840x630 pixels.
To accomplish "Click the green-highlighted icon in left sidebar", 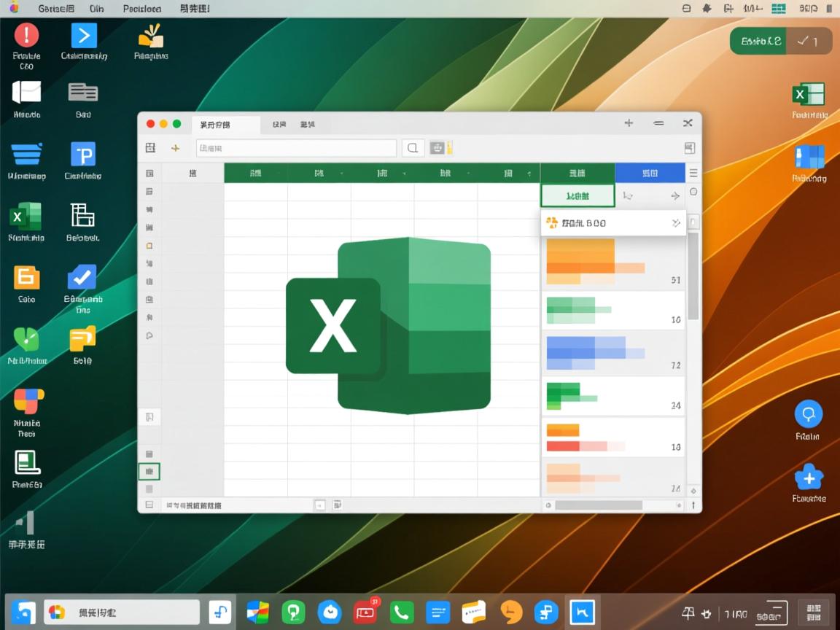I will [149, 472].
